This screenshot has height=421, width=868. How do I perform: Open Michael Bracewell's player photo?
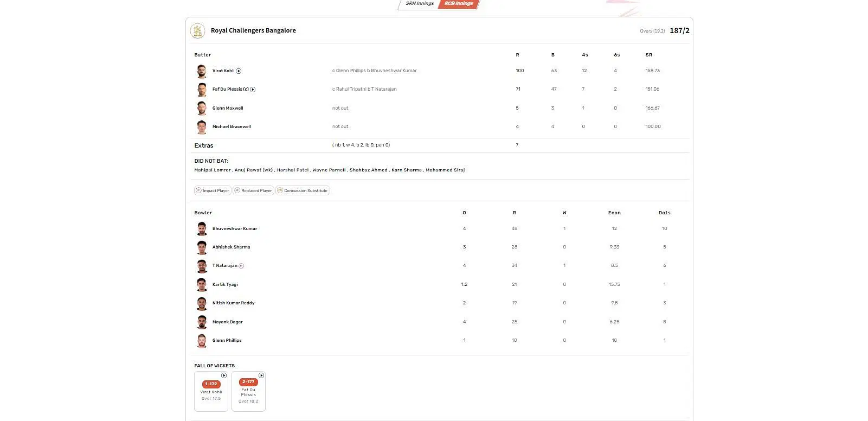[202, 126]
